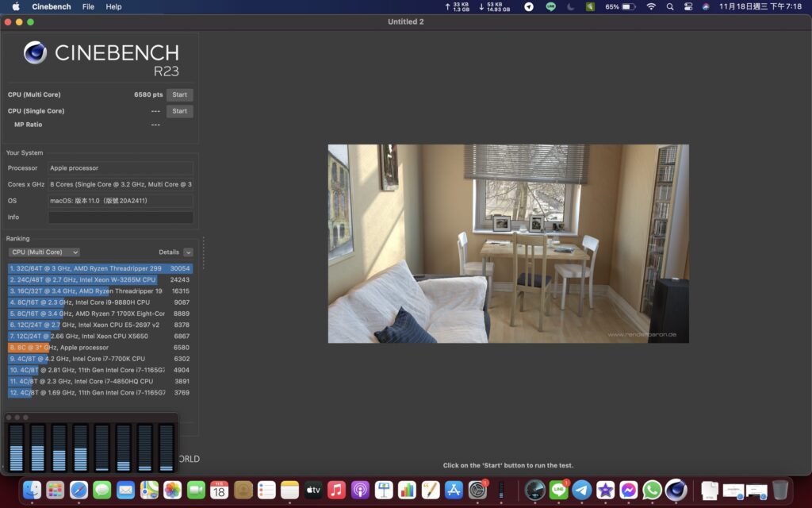The image size is (812, 508).
Task: Open Messenger from the Dock
Action: (629, 490)
